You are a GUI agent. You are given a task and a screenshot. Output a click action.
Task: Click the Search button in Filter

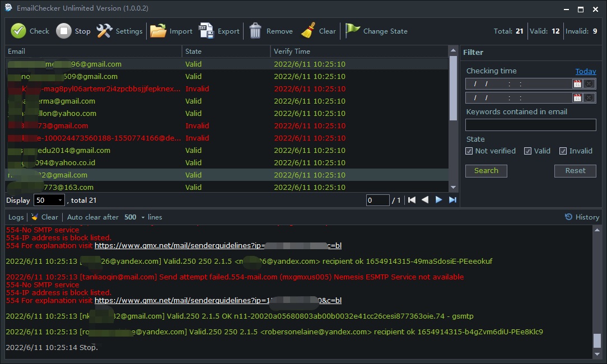click(486, 171)
